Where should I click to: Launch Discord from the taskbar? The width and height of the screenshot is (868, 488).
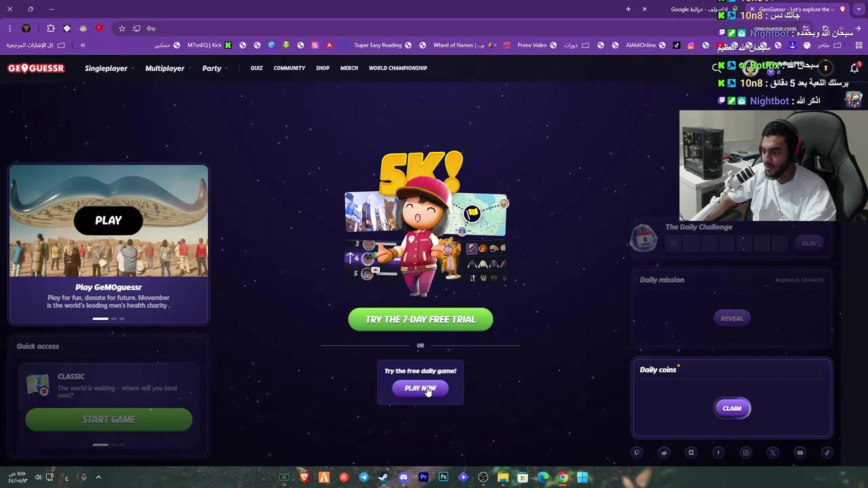(403, 477)
